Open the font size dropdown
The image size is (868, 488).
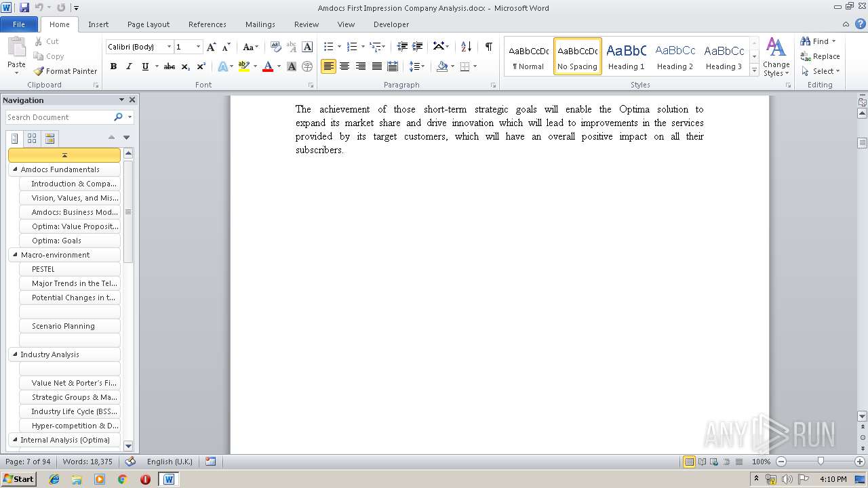(198, 47)
